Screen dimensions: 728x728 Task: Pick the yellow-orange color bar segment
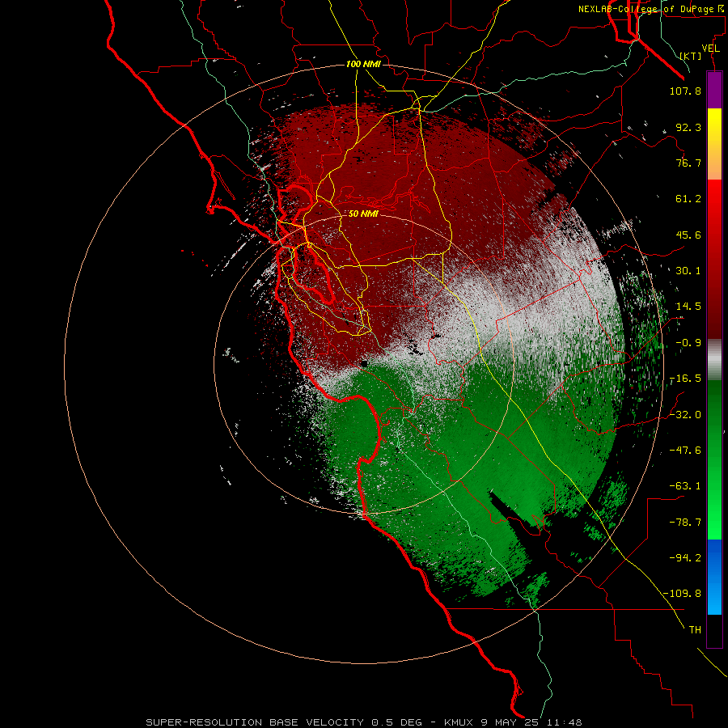click(x=714, y=144)
